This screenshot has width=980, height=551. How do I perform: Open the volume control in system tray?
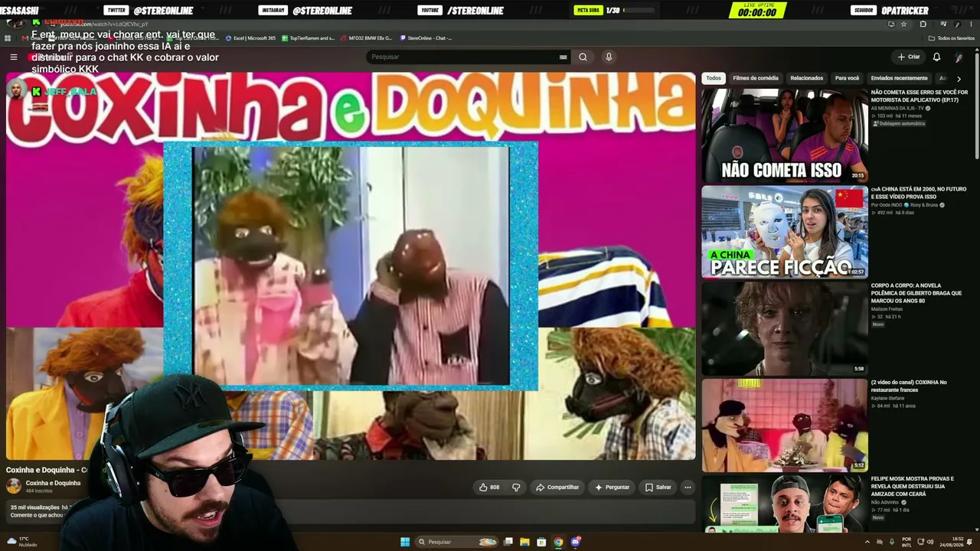[x=930, y=542]
